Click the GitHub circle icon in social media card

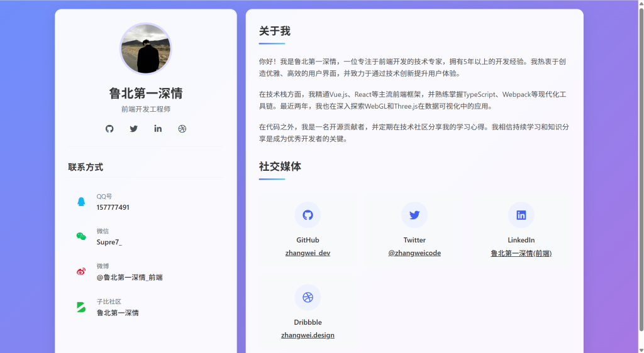pyautogui.click(x=308, y=215)
